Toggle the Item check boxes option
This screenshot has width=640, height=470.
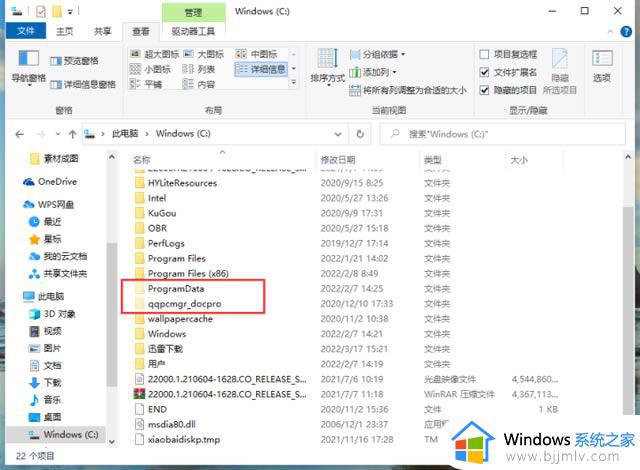pos(508,54)
